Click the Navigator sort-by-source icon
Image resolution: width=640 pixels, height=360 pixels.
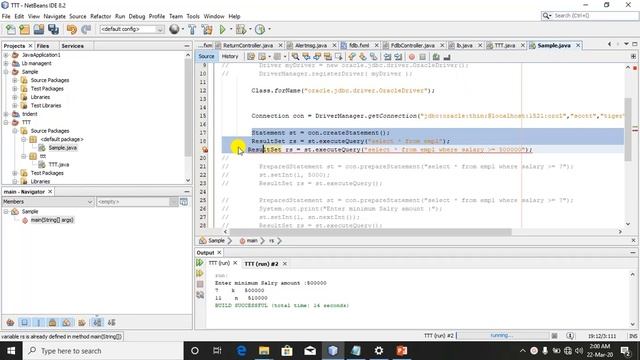click(x=111, y=323)
